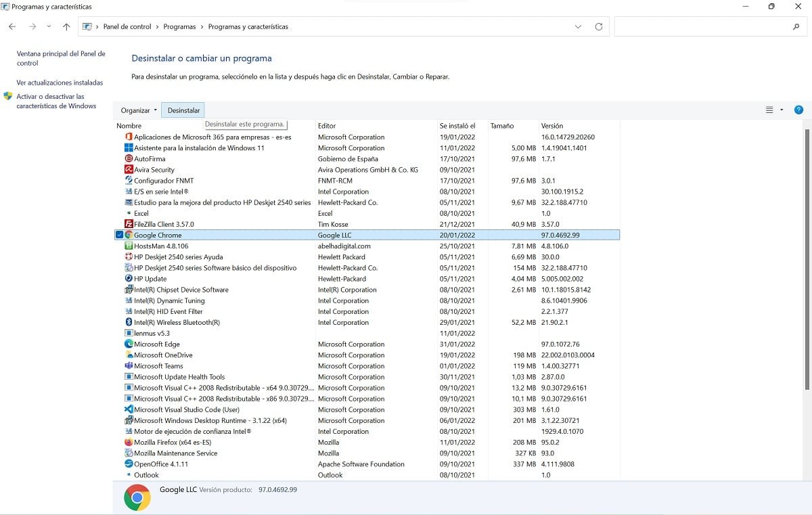812x515 pixels.
Task: Click the Microsoft Edge program icon
Action: coord(129,344)
